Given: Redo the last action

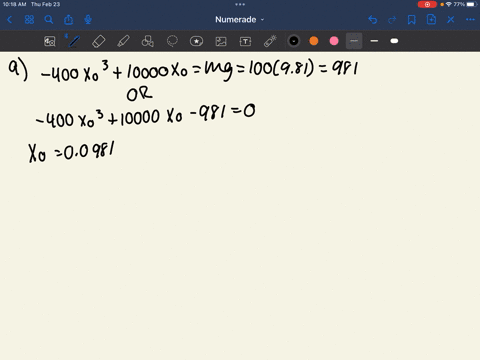Looking at the screenshot, I should (x=392, y=20).
